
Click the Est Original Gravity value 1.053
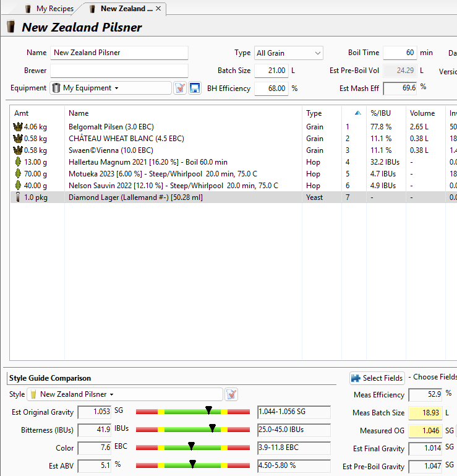pos(95,412)
